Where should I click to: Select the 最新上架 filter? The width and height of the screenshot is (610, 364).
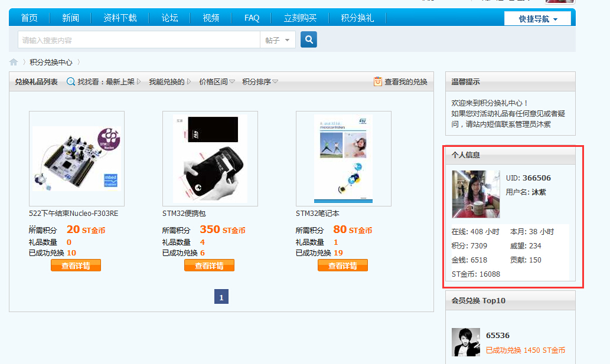pos(123,81)
